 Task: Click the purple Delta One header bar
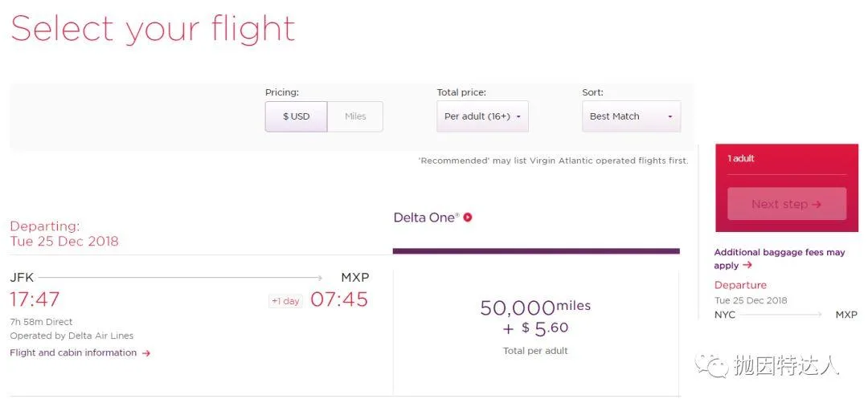536,251
